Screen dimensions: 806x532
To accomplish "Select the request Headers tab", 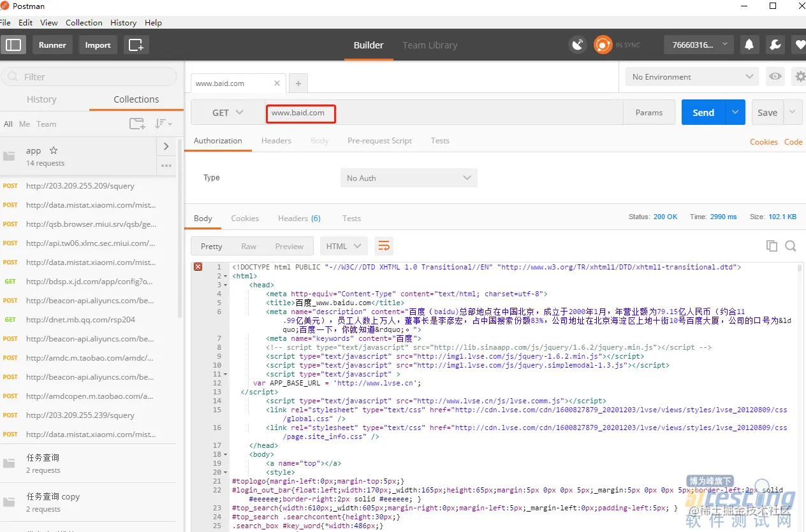I will click(x=276, y=141).
